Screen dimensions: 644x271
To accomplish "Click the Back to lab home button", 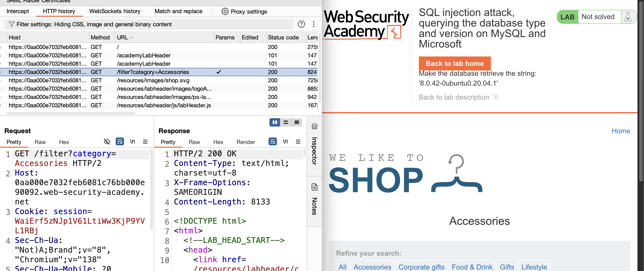I will [455, 63].
